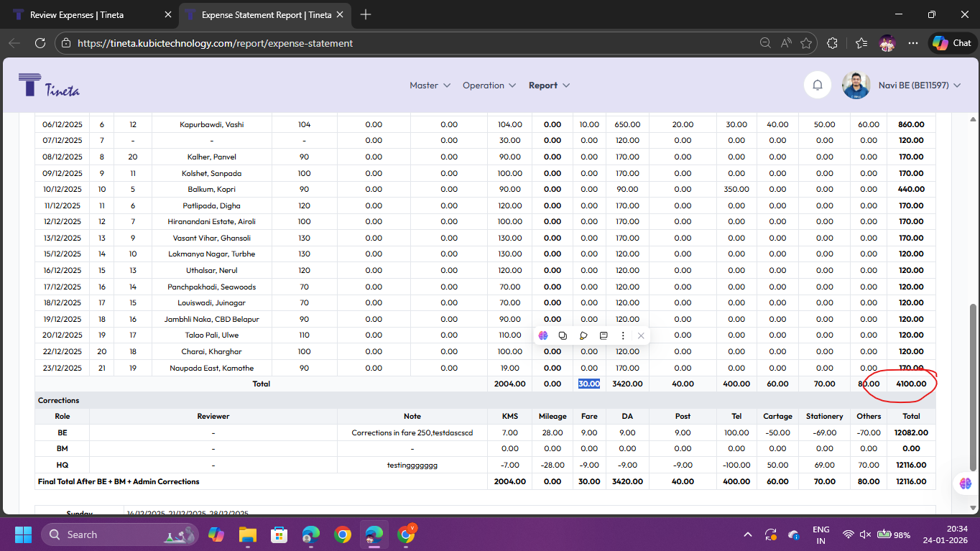Dismiss the floating selection toolbar with X
The width and height of the screenshot is (980, 551).
pos(641,335)
